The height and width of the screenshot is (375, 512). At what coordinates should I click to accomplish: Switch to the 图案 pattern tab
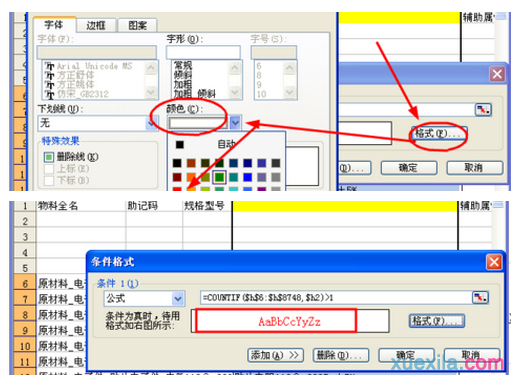tap(138, 25)
